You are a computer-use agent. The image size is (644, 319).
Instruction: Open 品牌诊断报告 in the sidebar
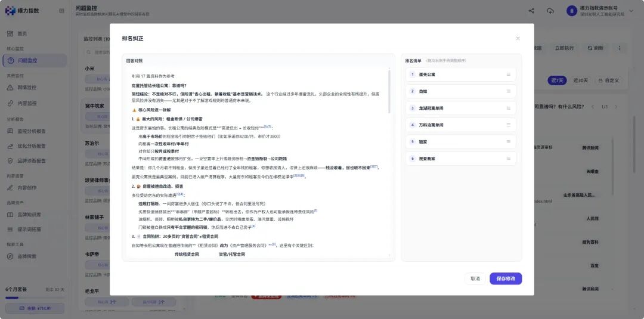[x=35, y=160]
